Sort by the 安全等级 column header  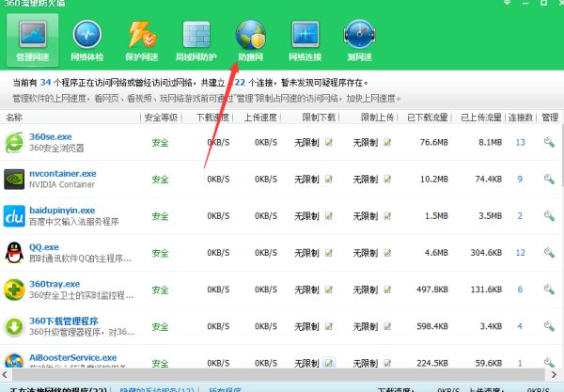tap(161, 118)
